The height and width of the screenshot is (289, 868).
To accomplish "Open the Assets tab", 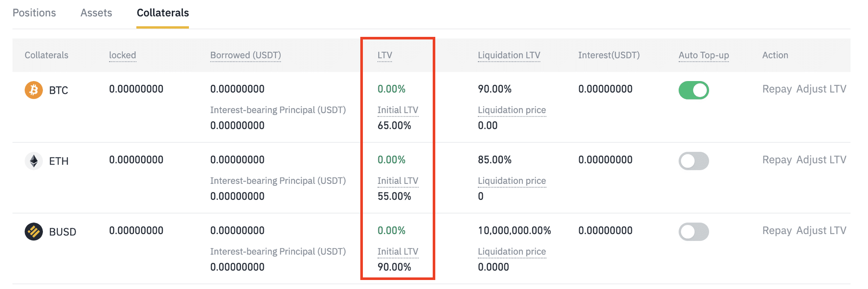I will [x=96, y=13].
